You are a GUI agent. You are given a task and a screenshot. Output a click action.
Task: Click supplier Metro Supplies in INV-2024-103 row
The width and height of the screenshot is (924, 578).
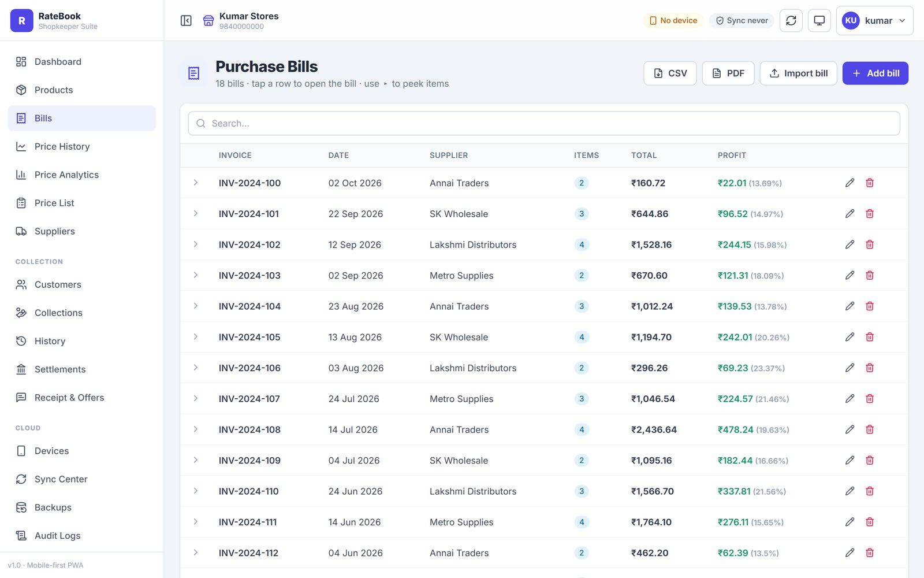(461, 276)
